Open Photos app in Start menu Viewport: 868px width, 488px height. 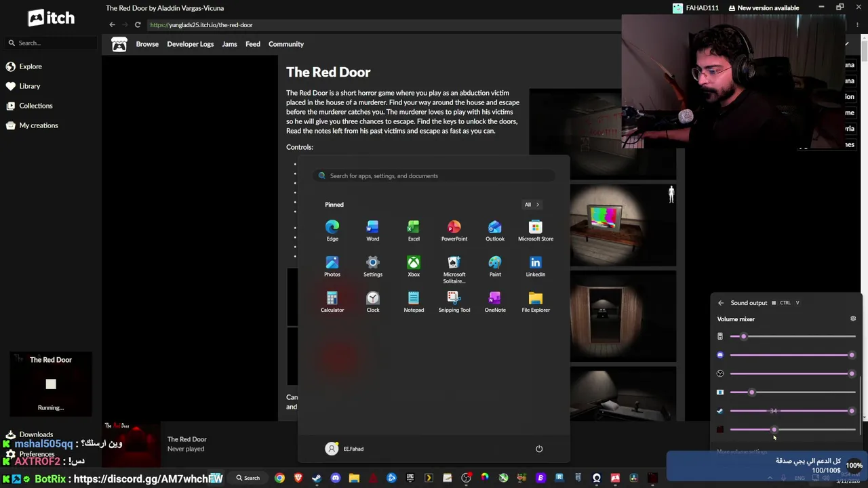point(332,266)
